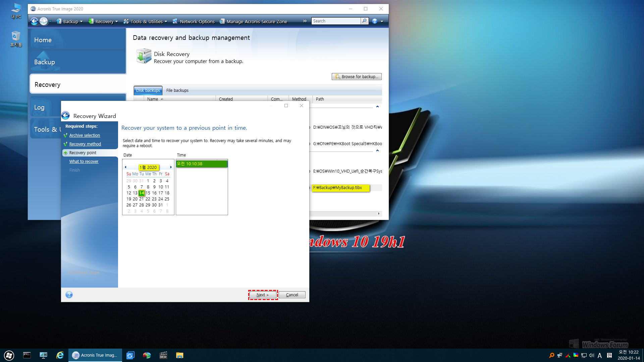Image resolution: width=644 pixels, height=362 pixels.
Task: Click the Home navigation icon
Action: point(43,39)
